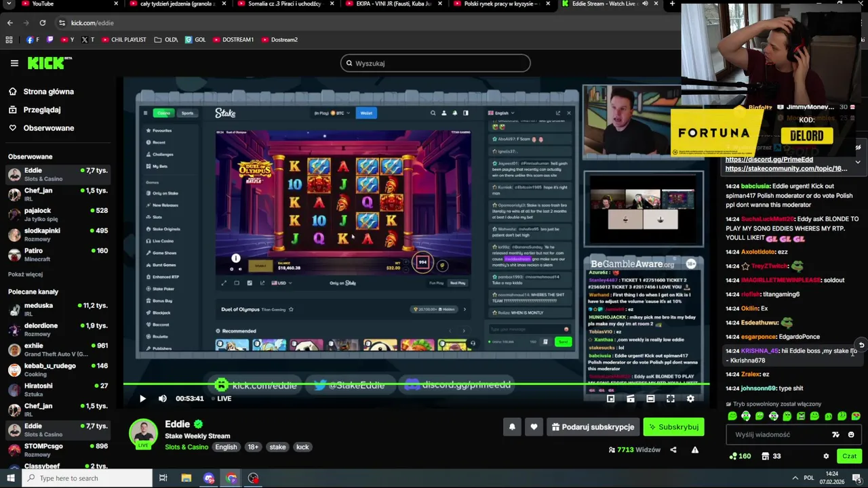Screen dimensions: 868x488
Task: Follow Eddie with the heart button
Action: pyautogui.click(x=534, y=427)
